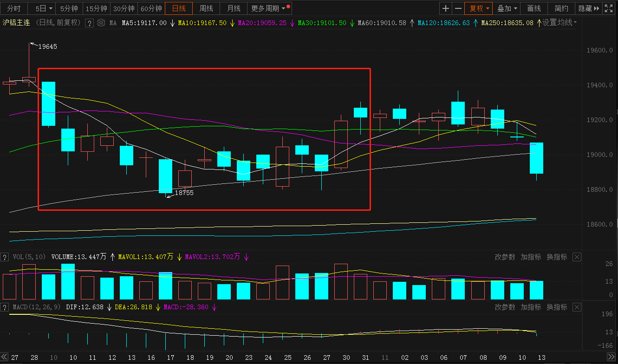Viewport: 618px width, 364px height.
Task: Expand the 更多周期 periods dropdown
Action: (x=268, y=8)
